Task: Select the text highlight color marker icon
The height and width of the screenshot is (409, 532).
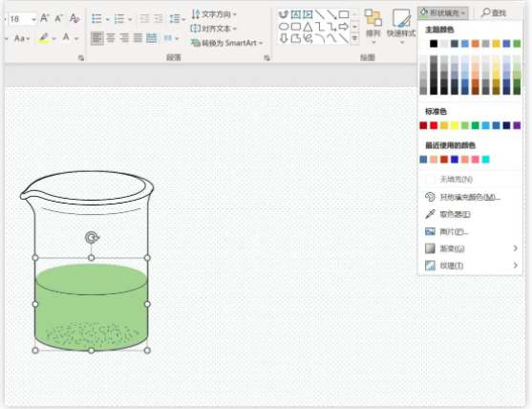Action: (43, 37)
